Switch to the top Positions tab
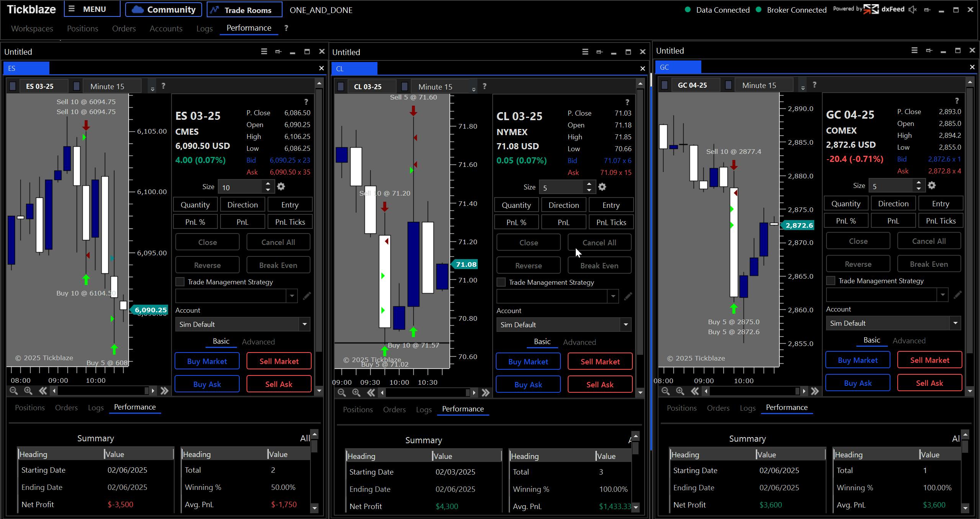Screen dimensions: 980x519 (83, 28)
